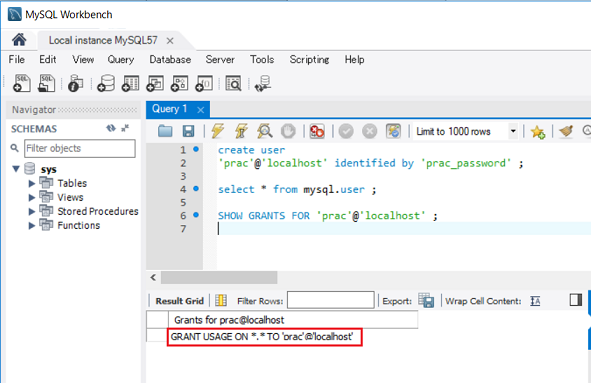Expand the Tables node

tap(32, 184)
